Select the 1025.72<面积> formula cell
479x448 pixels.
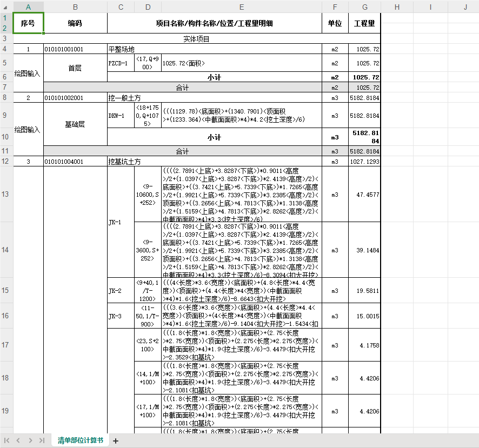(241, 63)
